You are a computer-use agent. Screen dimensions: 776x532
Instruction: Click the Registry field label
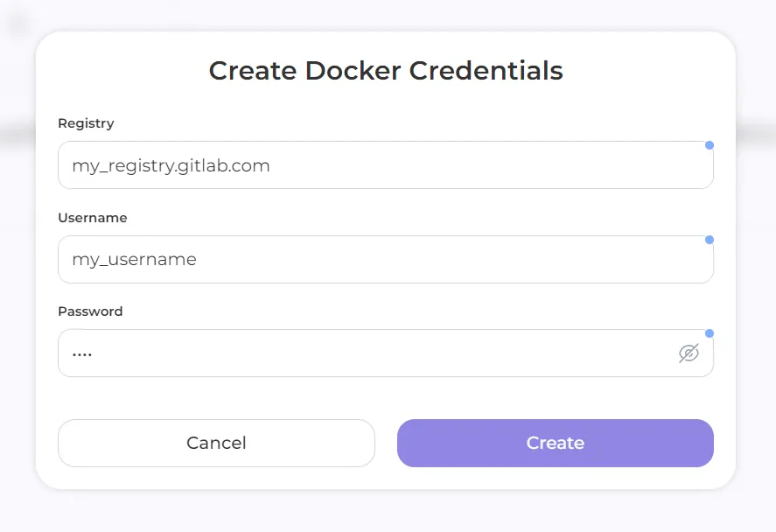(x=86, y=123)
